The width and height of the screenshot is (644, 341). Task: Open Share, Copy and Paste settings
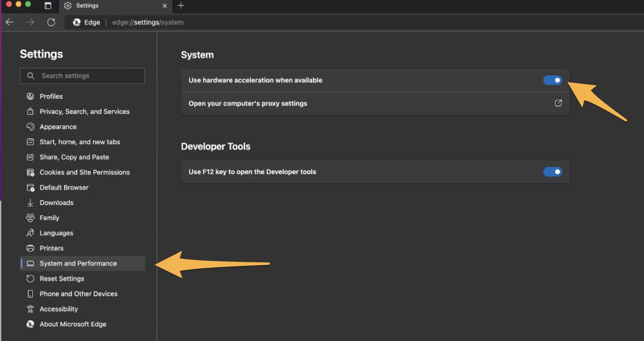tap(83, 157)
